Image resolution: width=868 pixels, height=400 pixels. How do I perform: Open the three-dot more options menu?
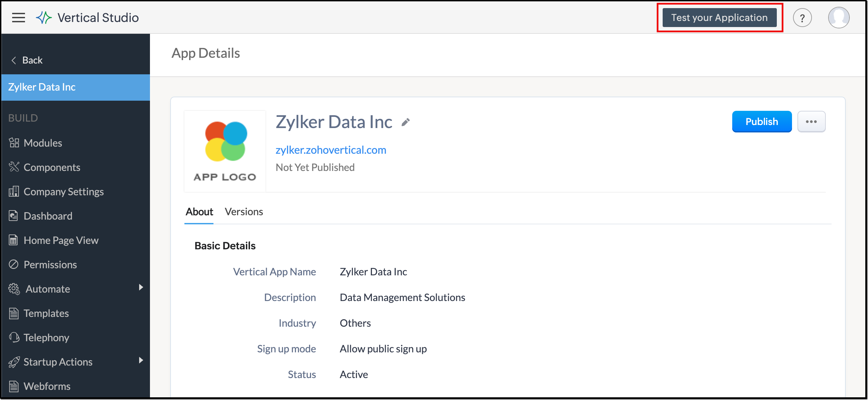pos(811,122)
